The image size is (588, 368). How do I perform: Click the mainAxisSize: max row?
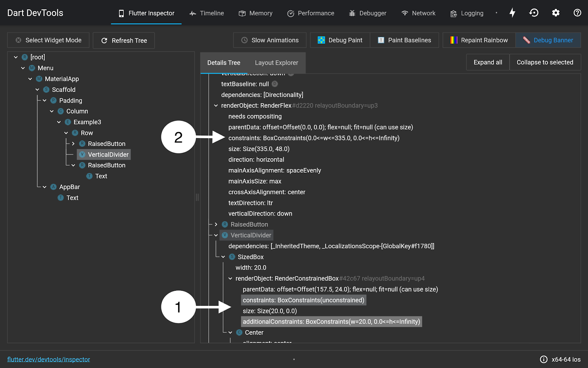point(255,181)
